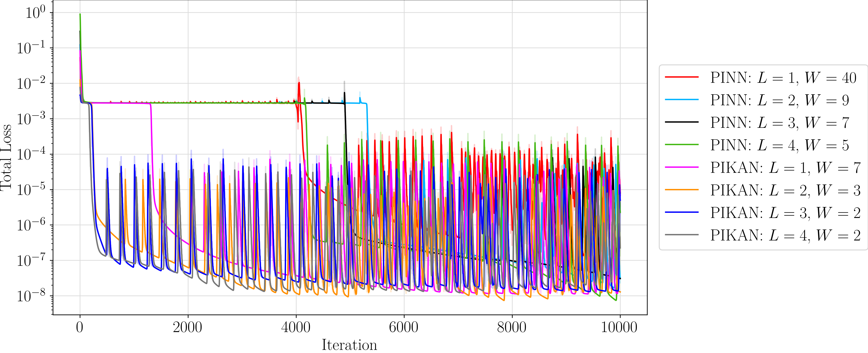
Task: Click the 'Iteration' x-axis label
Action: pyautogui.click(x=349, y=345)
